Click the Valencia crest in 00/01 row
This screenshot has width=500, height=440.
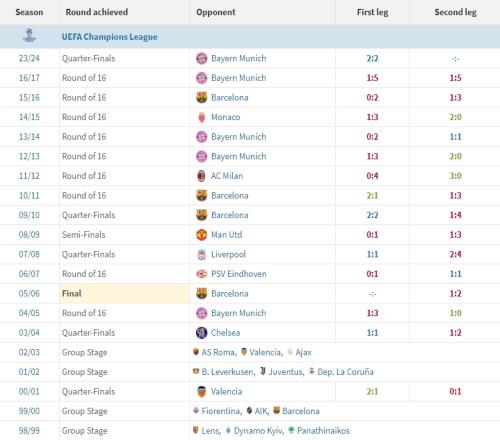tap(201, 392)
